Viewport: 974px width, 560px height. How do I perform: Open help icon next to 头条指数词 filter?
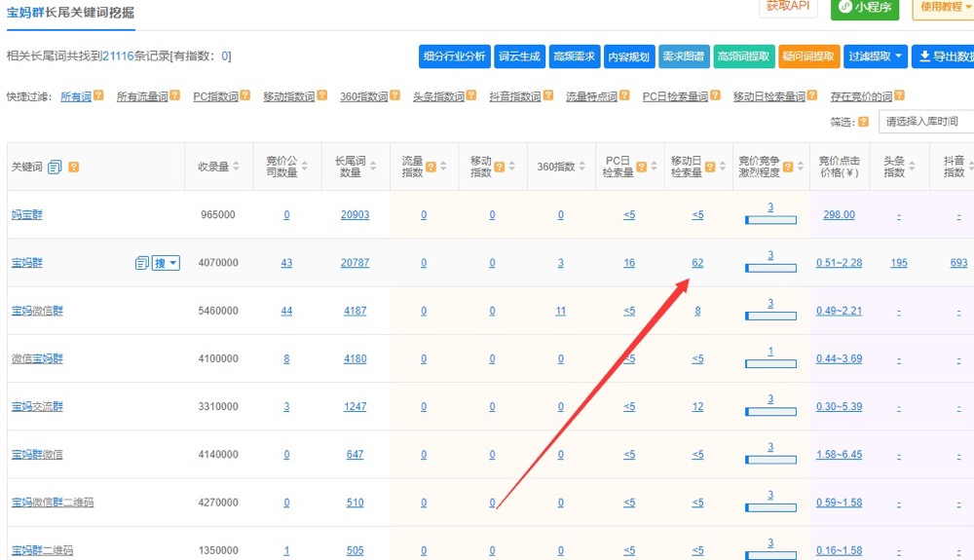pyautogui.click(x=470, y=95)
